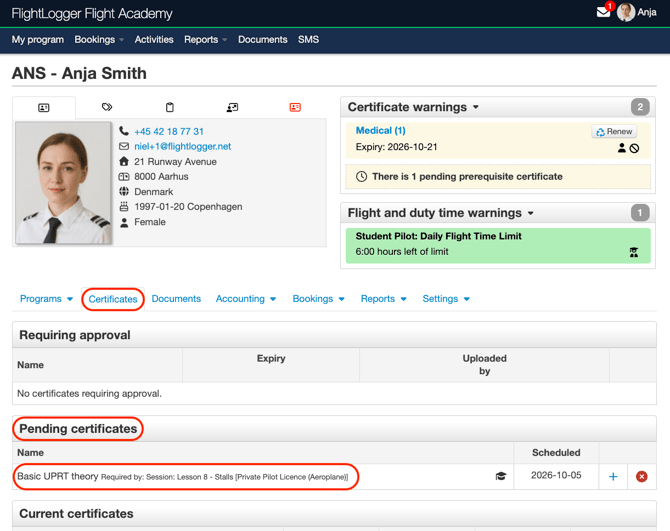Open the Medical (1) certificate link
Viewport: 670px width, 531px height.
point(380,130)
